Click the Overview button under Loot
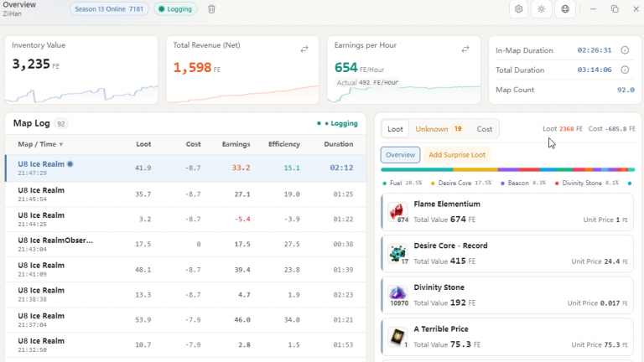The image size is (644, 362). tap(400, 155)
